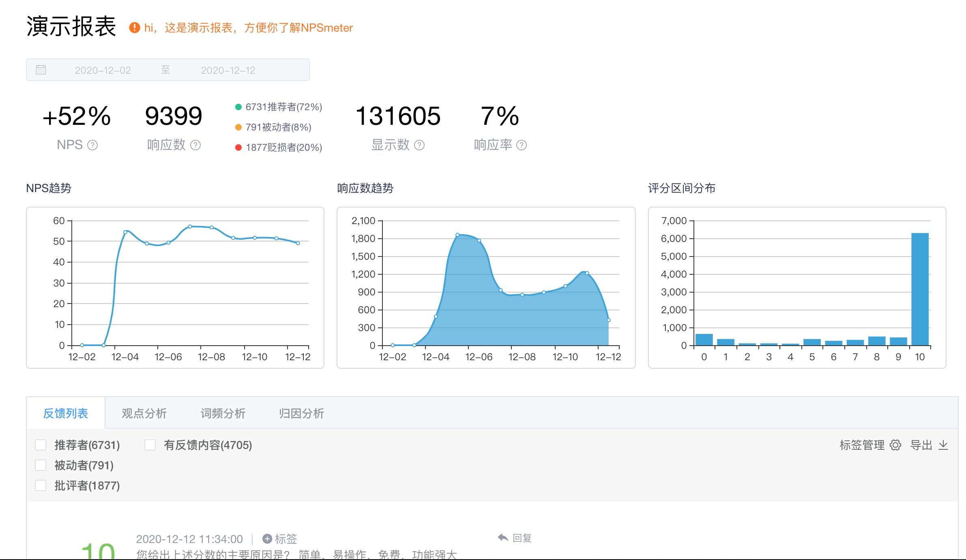Click the plus icon beside 标签

pos(267,539)
